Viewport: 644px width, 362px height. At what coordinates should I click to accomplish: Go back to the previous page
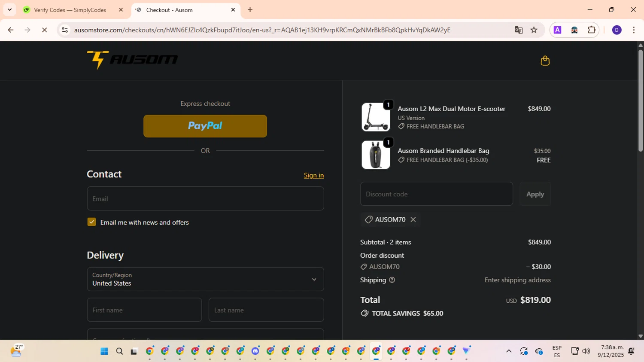[x=11, y=30]
